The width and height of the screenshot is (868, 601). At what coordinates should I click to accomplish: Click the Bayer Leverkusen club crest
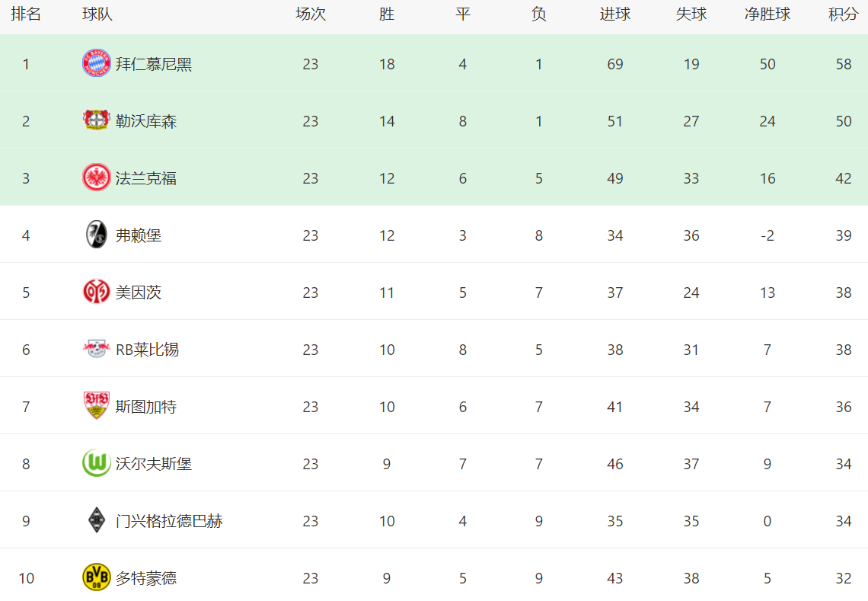coord(97,120)
